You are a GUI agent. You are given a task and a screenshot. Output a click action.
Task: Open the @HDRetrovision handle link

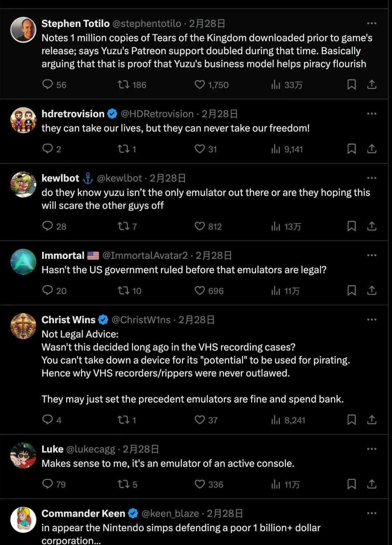coord(157,114)
